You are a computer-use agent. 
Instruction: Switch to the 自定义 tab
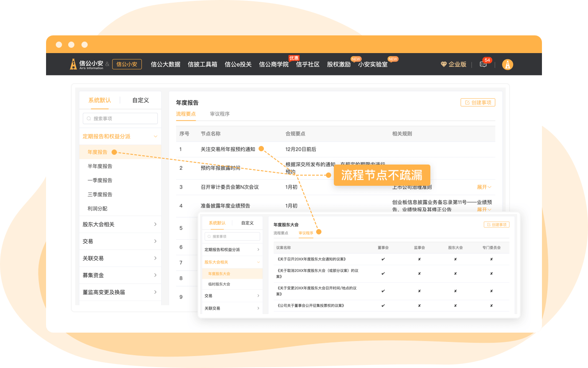point(140,100)
